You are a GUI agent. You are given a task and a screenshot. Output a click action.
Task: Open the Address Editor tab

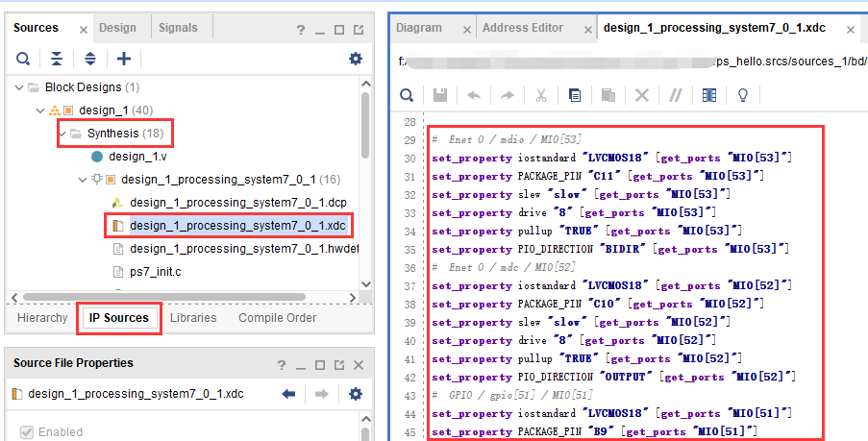523,28
